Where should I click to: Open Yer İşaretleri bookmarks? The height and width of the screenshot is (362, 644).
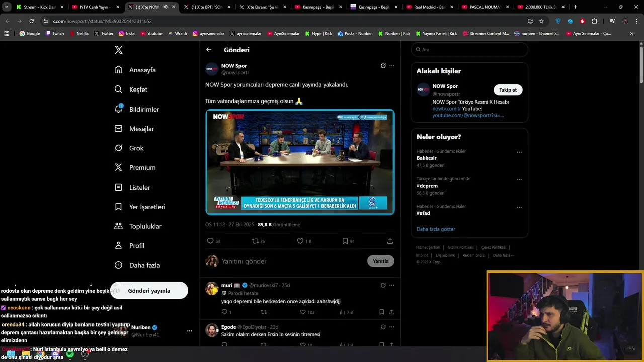[140, 207]
